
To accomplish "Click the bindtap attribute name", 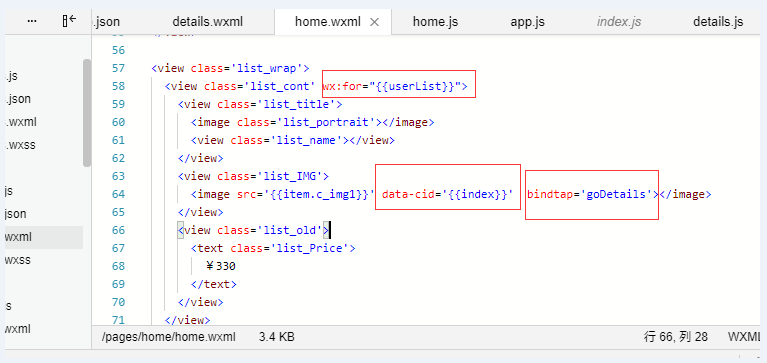I will pos(550,194).
